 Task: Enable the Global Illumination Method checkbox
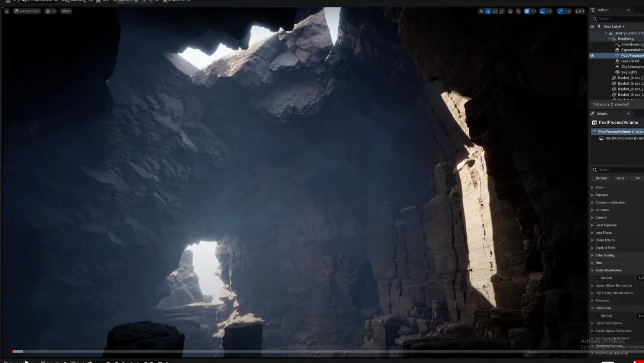click(598, 278)
